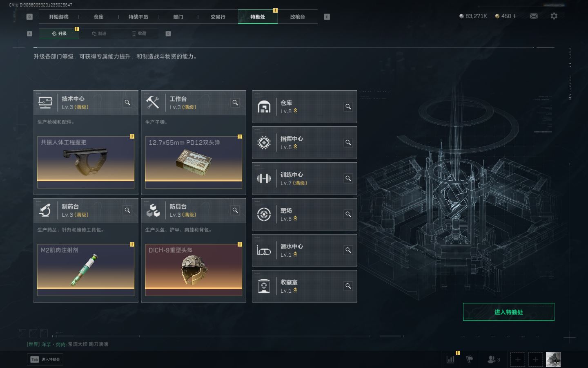Open the settings gear icon
Image resolution: width=588 pixels, height=368 pixels.
tap(554, 16)
